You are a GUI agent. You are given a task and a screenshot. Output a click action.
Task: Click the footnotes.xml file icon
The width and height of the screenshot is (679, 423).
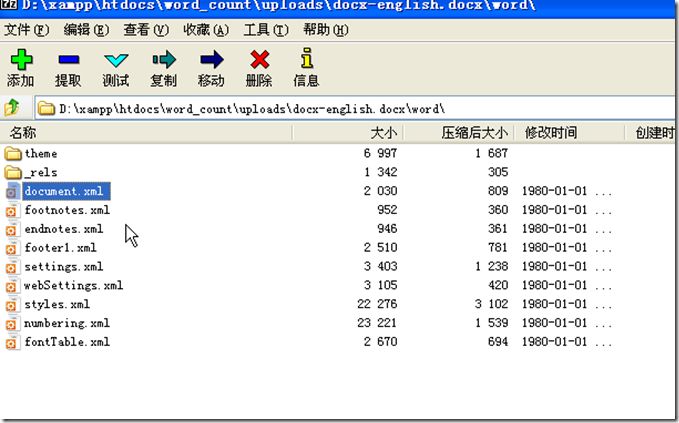[12, 210]
